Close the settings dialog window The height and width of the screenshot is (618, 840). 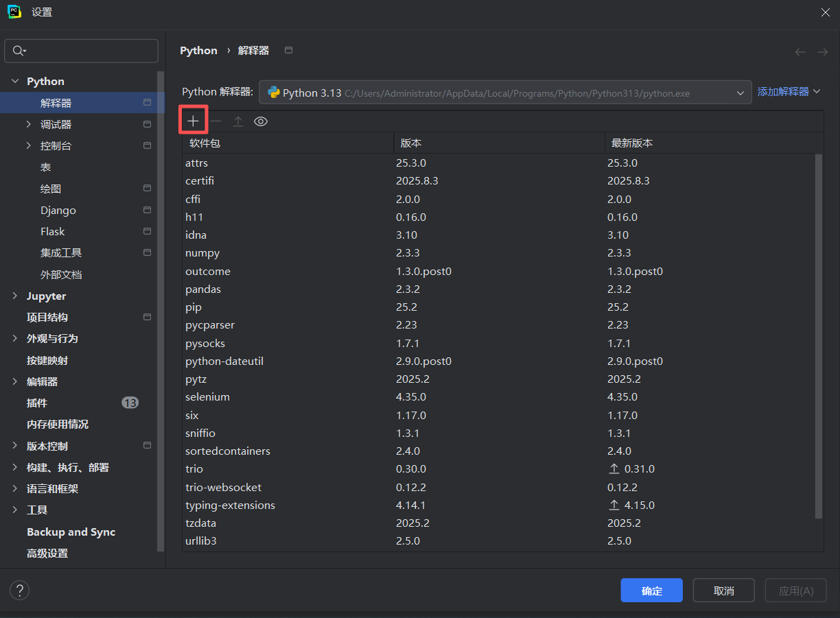click(826, 12)
